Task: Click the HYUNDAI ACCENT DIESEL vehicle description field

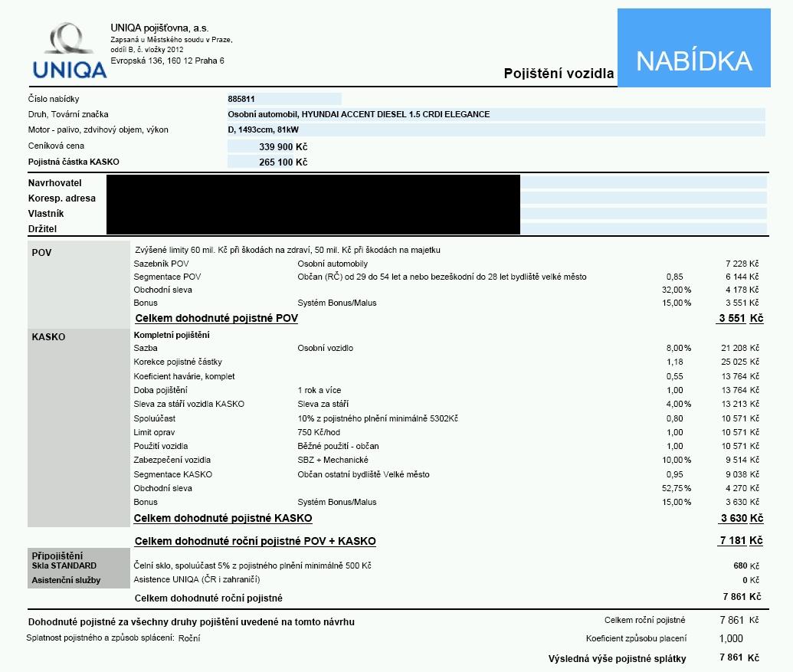Action: (x=496, y=114)
